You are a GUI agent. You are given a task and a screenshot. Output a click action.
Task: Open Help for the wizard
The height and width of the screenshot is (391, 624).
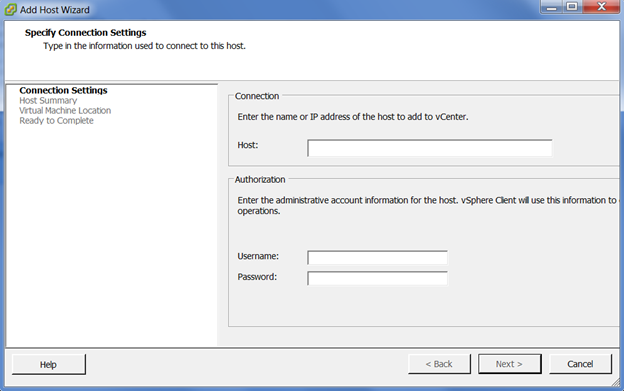(49, 364)
